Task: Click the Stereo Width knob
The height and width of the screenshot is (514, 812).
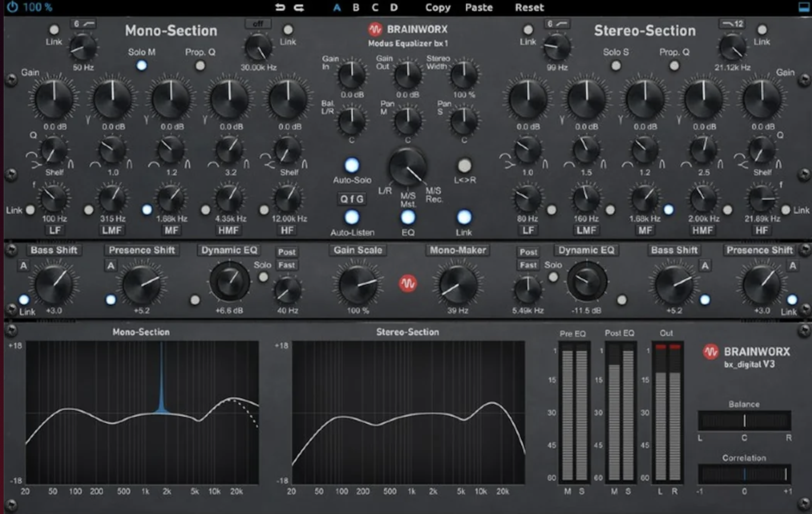Action: click(464, 75)
